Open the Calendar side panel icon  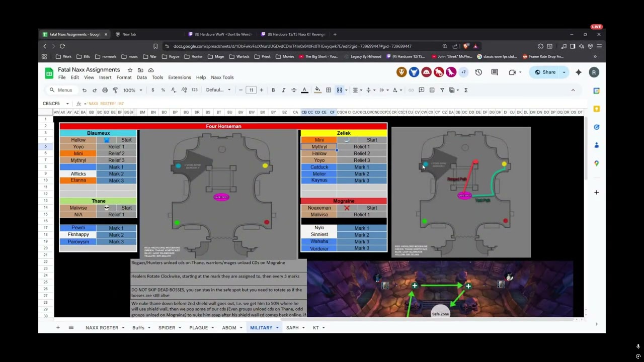(x=596, y=91)
